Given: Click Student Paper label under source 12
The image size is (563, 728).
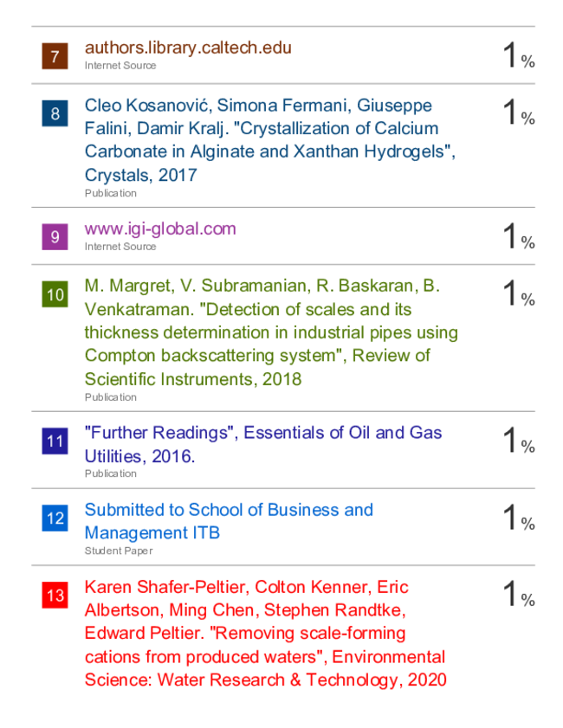Looking at the screenshot, I should pyautogui.click(x=119, y=551).
